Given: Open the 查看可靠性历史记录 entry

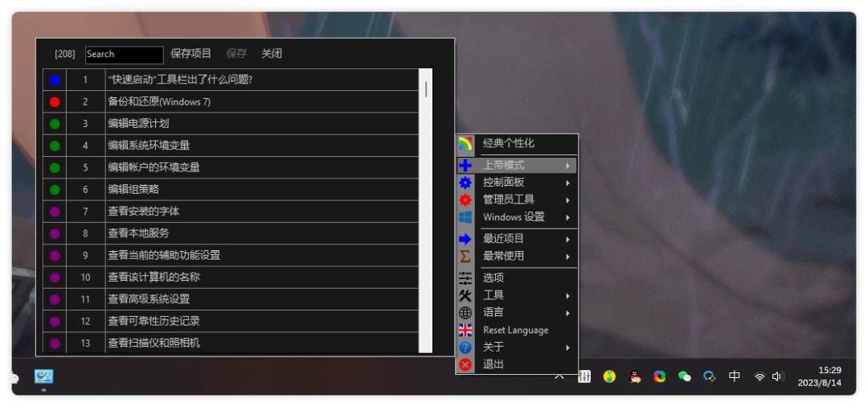Looking at the screenshot, I should click(x=262, y=321).
